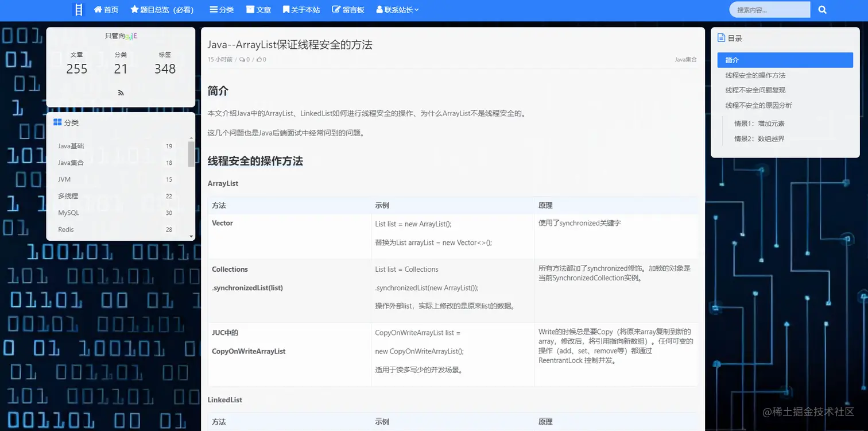Click the 15 小时前 timestamp
Image resolution: width=868 pixels, height=431 pixels.
point(220,59)
